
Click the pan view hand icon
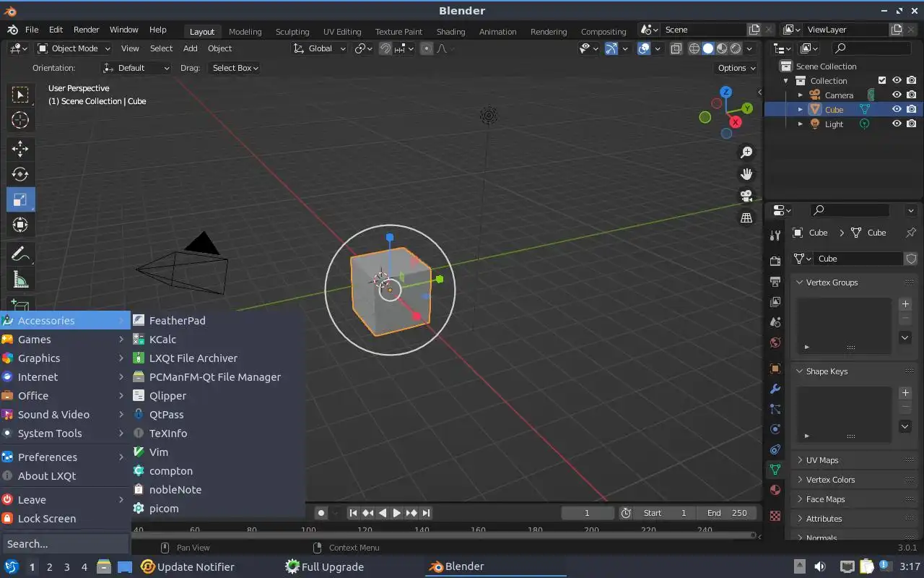[746, 174]
